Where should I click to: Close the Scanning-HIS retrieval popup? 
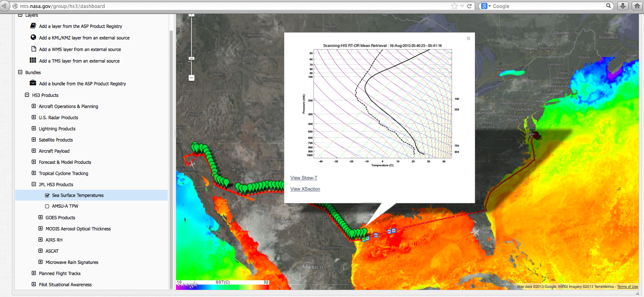click(468, 39)
